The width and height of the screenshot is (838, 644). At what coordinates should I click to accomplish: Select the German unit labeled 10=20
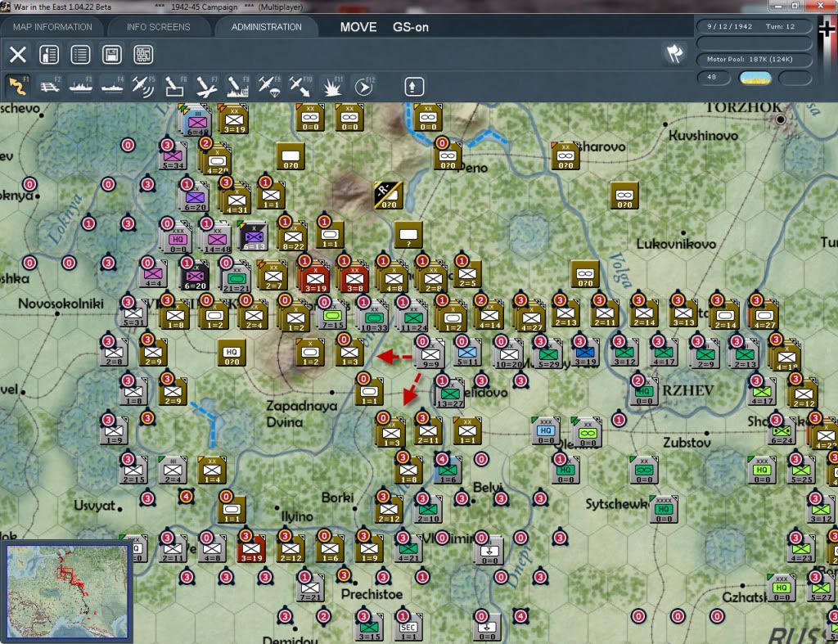click(509, 355)
